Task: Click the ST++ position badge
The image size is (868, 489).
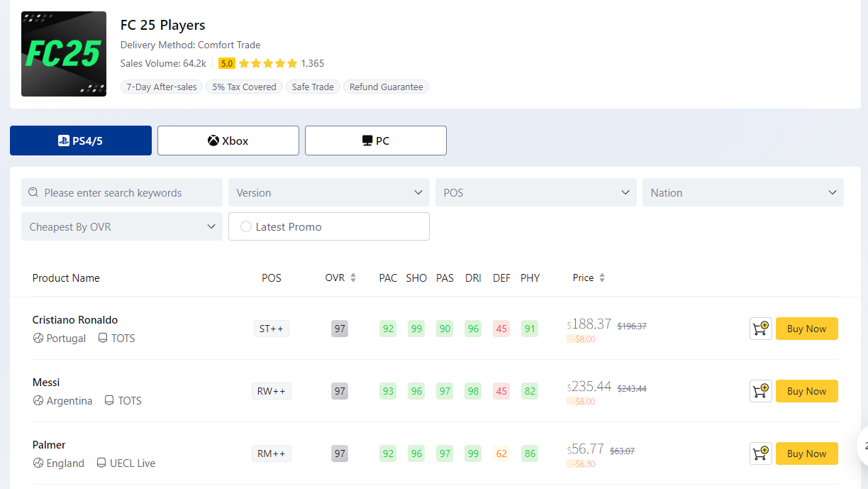Action: (272, 329)
